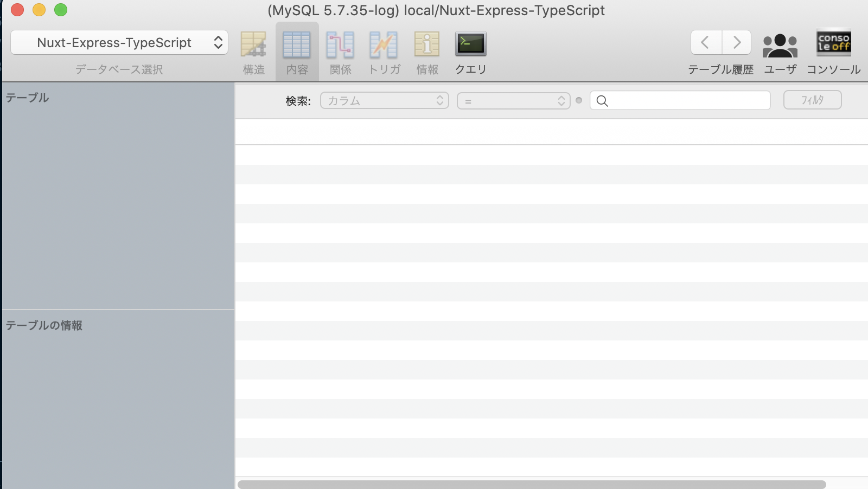
Task: Minimize the window with the yellow button
Action: (39, 10)
